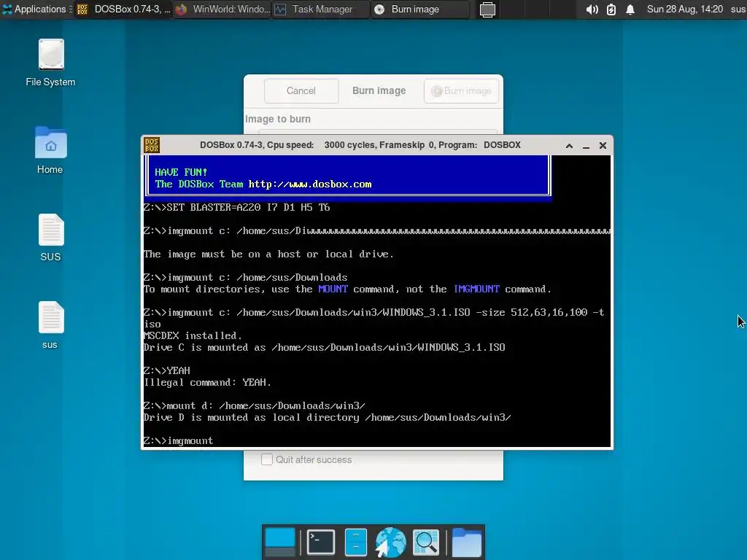Select the File System desktop icon
The width and height of the screenshot is (747, 560).
coord(50,63)
